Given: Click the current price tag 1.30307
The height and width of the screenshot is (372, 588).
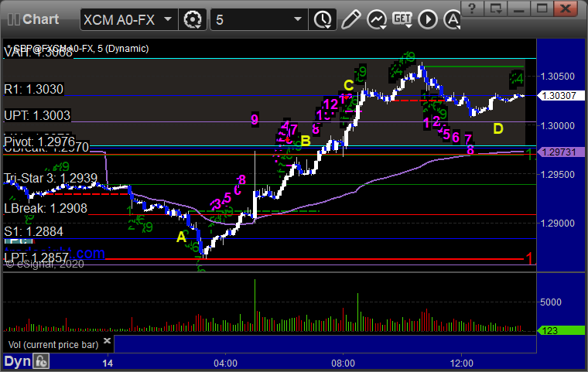Looking at the screenshot, I should (562, 96).
